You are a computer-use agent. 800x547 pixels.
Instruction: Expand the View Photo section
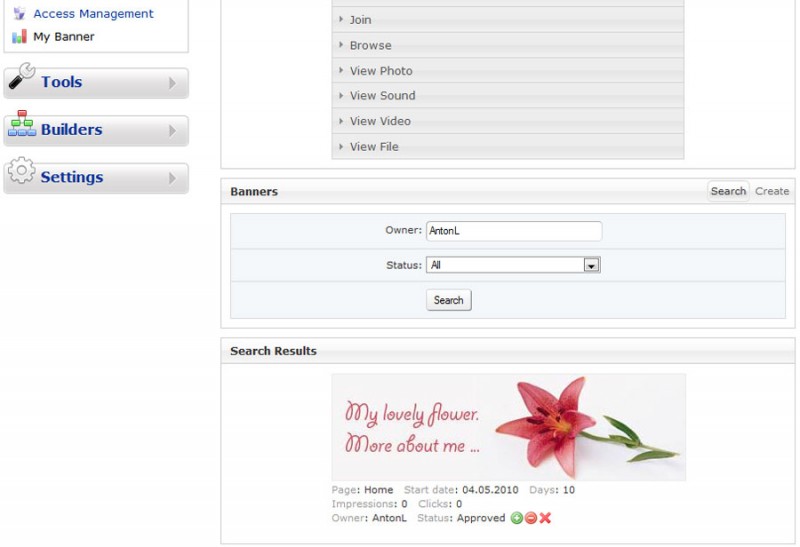point(508,71)
